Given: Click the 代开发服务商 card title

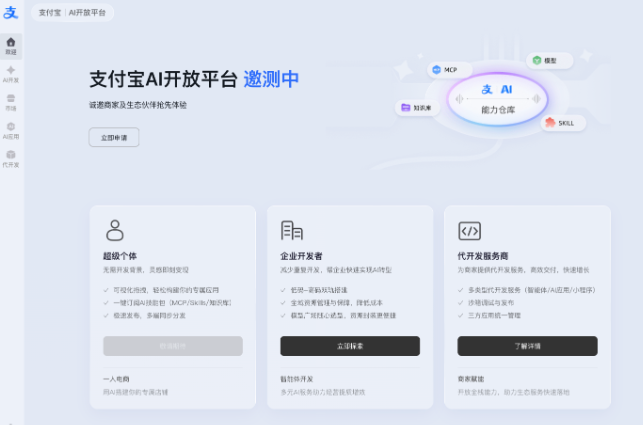Looking at the screenshot, I should click(483, 256).
